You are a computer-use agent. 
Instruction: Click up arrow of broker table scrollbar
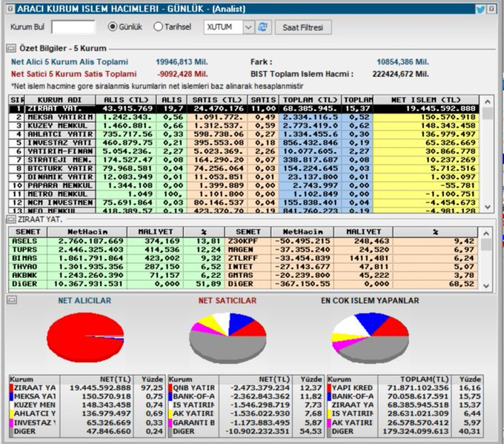click(487, 102)
